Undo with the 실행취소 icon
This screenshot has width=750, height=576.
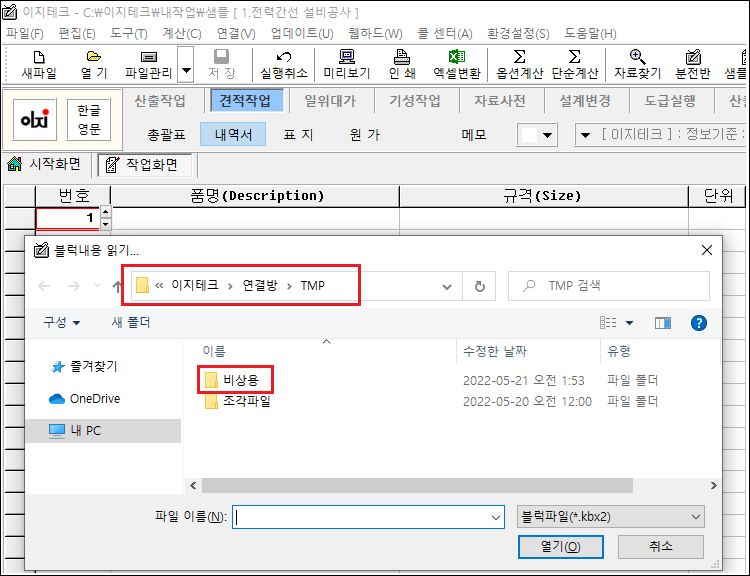pos(284,65)
